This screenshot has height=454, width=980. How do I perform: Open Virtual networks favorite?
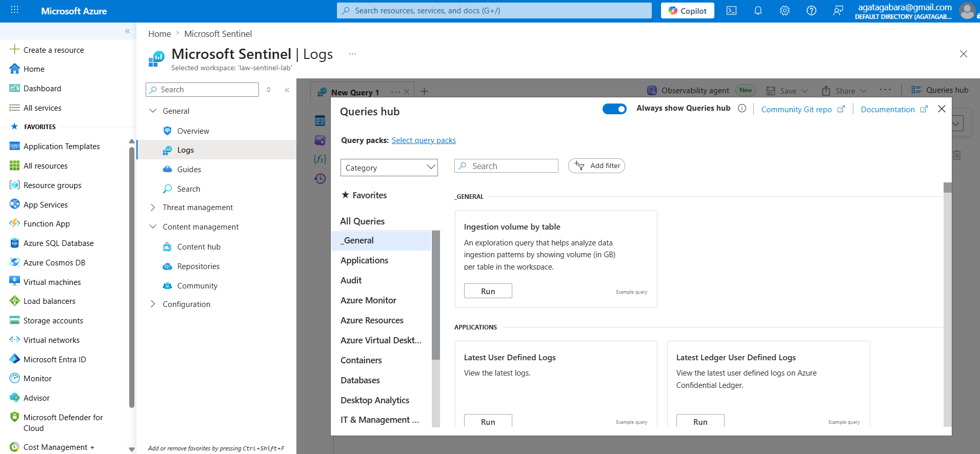pos(51,340)
